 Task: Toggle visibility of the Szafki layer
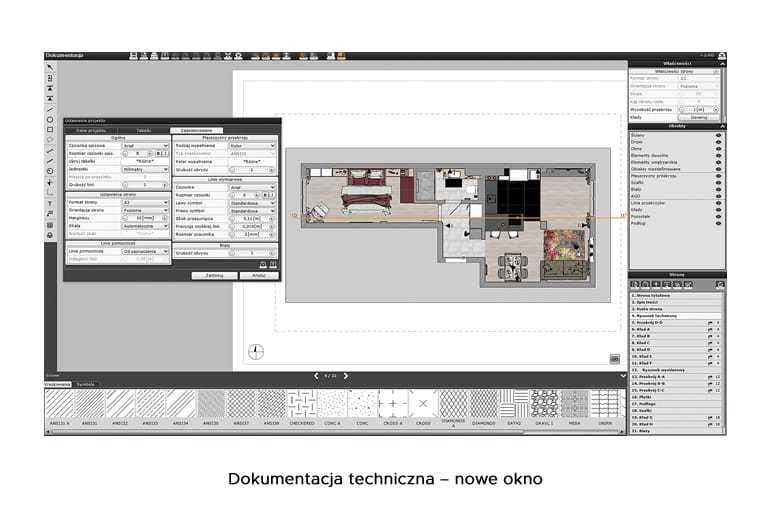point(718,183)
